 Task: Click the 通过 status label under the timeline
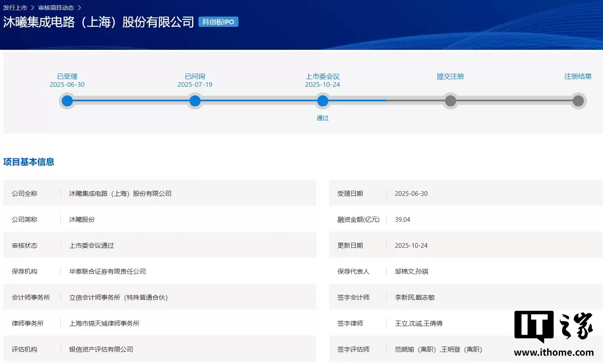(322, 118)
